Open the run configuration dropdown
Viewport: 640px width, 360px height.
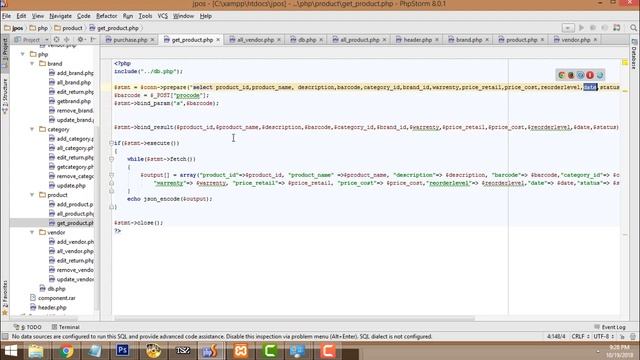coord(568,28)
